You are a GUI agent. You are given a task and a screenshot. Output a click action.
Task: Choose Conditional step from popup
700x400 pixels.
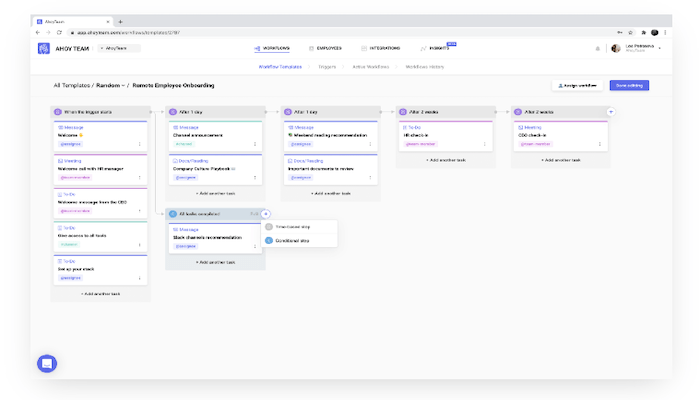coord(291,240)
